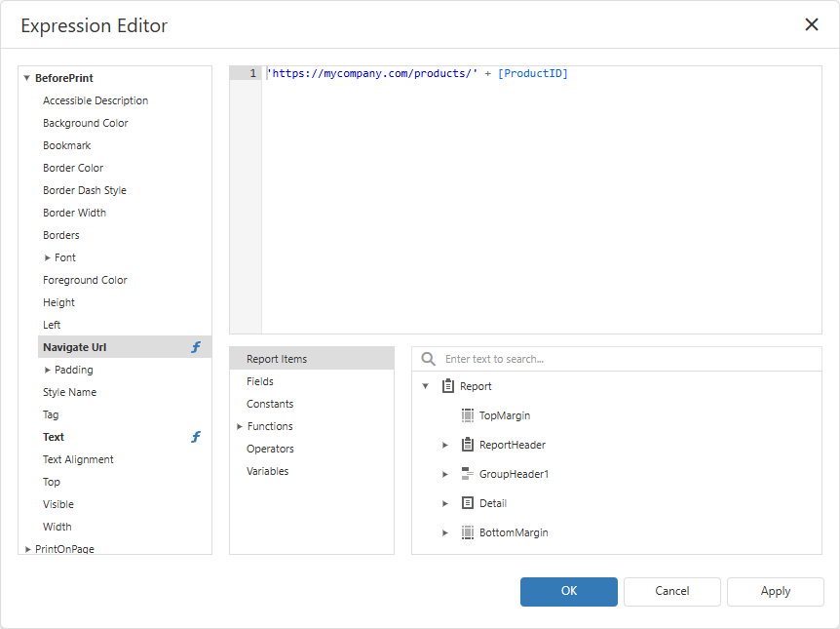Select the Accessible Description property
This screenshot has width=840, height=629.
[125, 100]
